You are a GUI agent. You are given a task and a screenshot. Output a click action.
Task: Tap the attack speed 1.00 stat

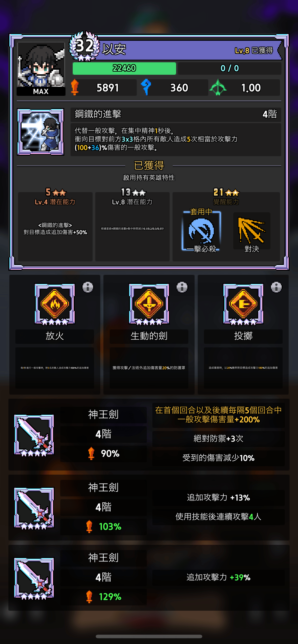pyautogui.click(x=244, y=87)
